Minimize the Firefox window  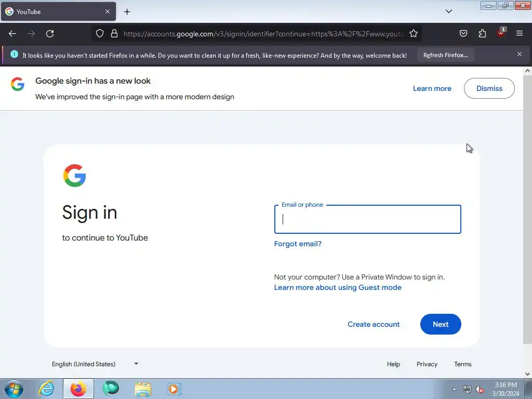[x=488, y=6]
